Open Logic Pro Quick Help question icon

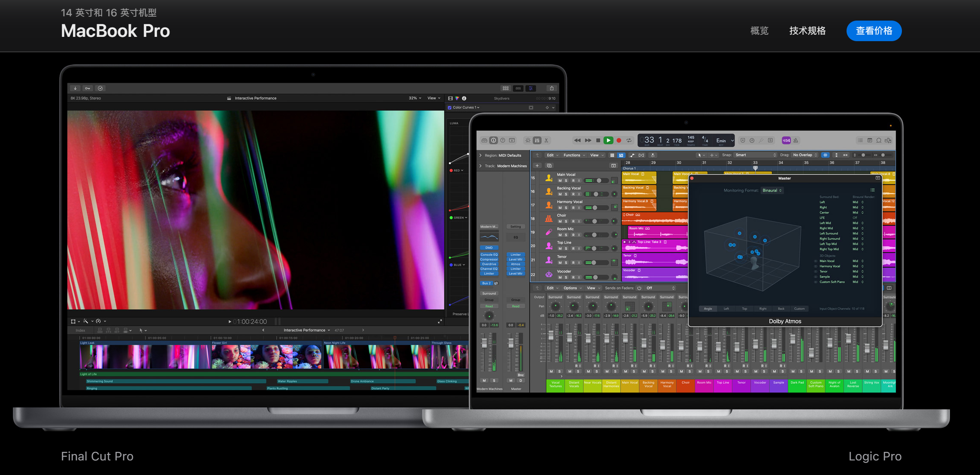coord(503,141)
